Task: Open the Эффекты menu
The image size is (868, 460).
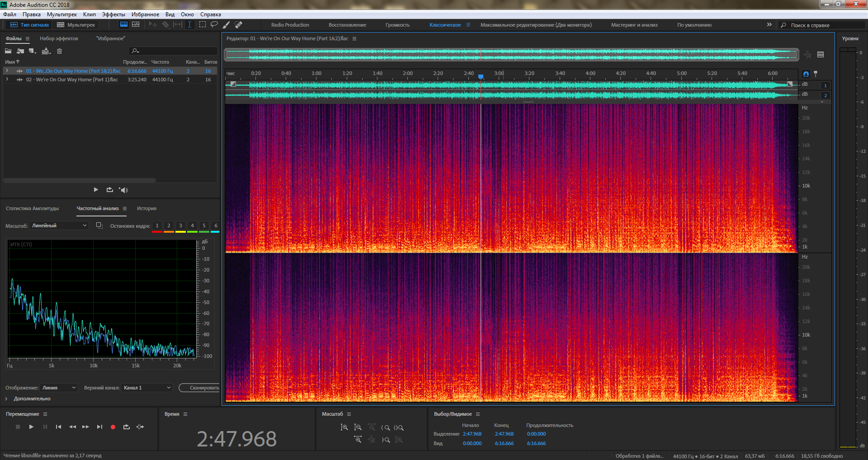Action: pyautogui.click(x=113, y=14)
